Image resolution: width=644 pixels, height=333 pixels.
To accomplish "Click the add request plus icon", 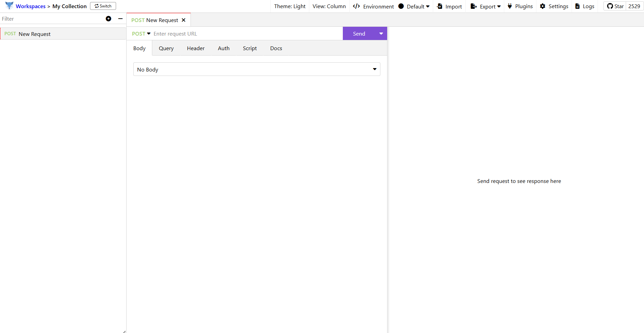I will coord(108,19).
